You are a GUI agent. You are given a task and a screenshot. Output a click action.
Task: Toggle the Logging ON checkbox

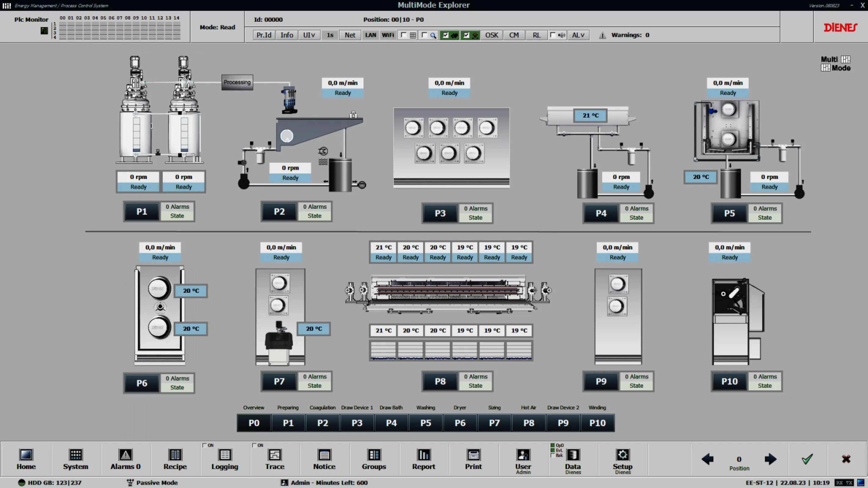click(205, 445)
